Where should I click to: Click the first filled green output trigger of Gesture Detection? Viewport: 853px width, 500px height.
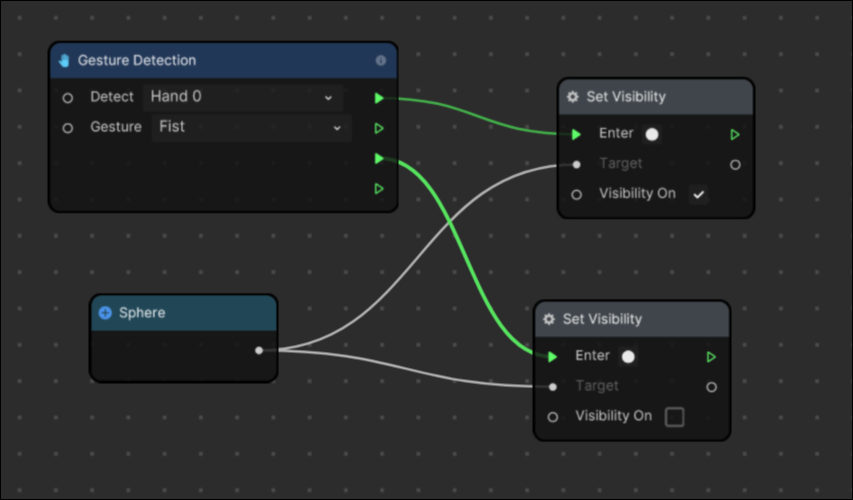click(x=379, y=98)
